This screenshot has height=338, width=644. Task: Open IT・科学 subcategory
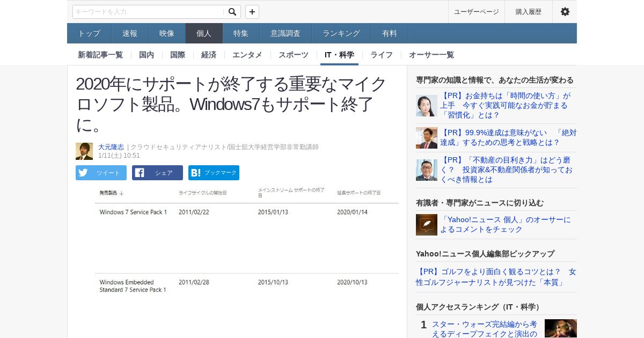[x=339, y=55]
